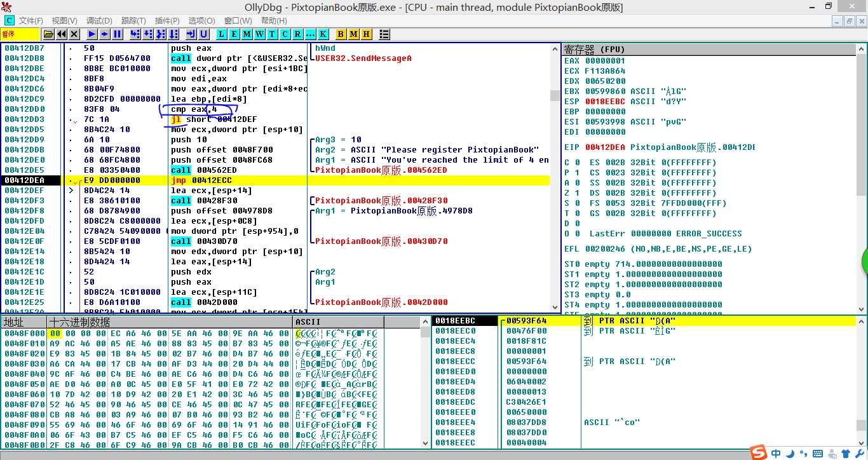
Task: Open Call stack with K button
Action: pyautogui.click(x=323, y=34)
